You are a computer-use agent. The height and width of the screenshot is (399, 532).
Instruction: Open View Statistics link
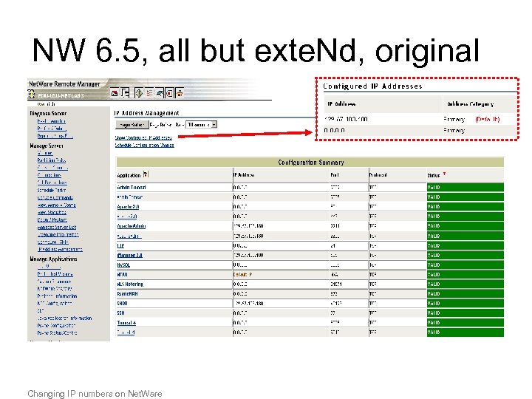click(x=52, y=212)
